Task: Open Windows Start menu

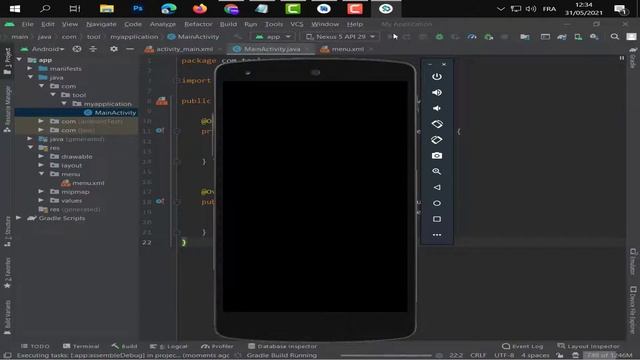Action: [15, 9]
